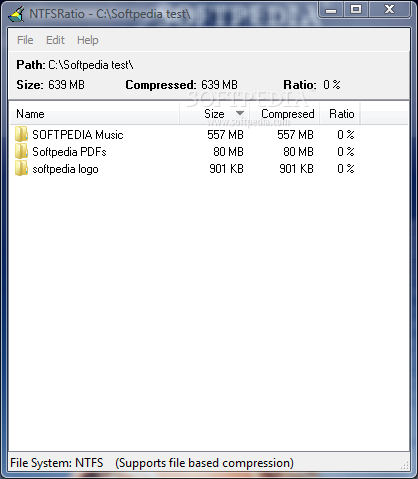
Task: Click the 0 % ratio of softpedia logo
Action: [346, 169]
